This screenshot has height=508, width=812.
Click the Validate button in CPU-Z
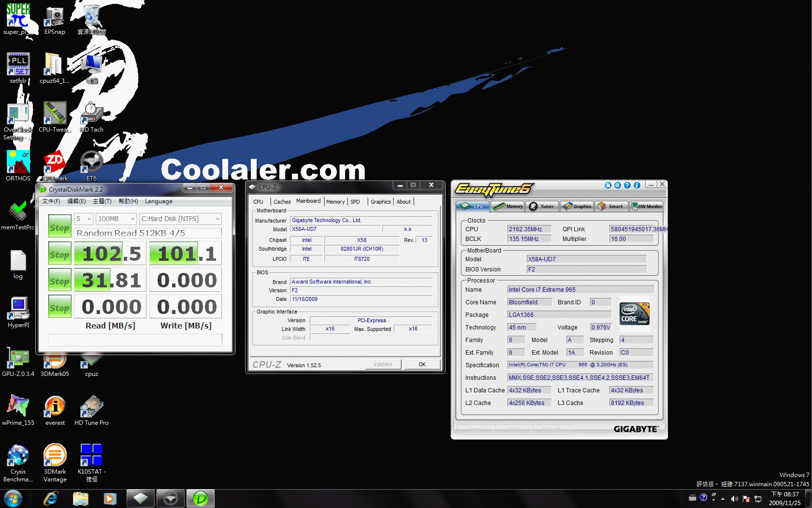click(x=383, y=364)
